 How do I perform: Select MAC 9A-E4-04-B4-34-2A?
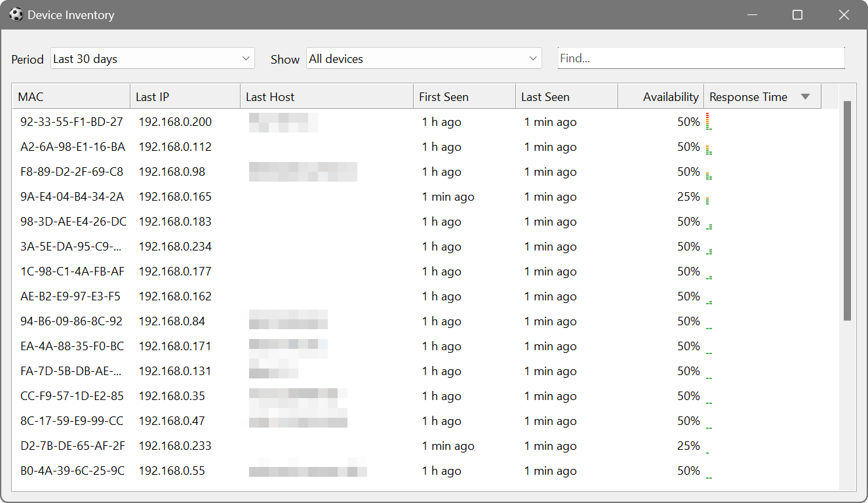coord(72,197)
